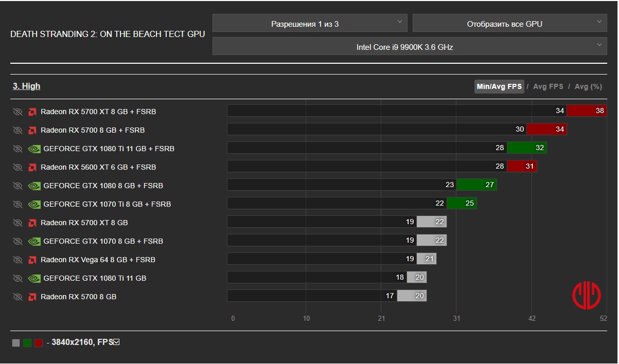The image size is (619, 364).
Task: Select the 'GEFORCE GTX 1080 Ti 11 GB + FSRB' label
Action: [x=109, y=149]
